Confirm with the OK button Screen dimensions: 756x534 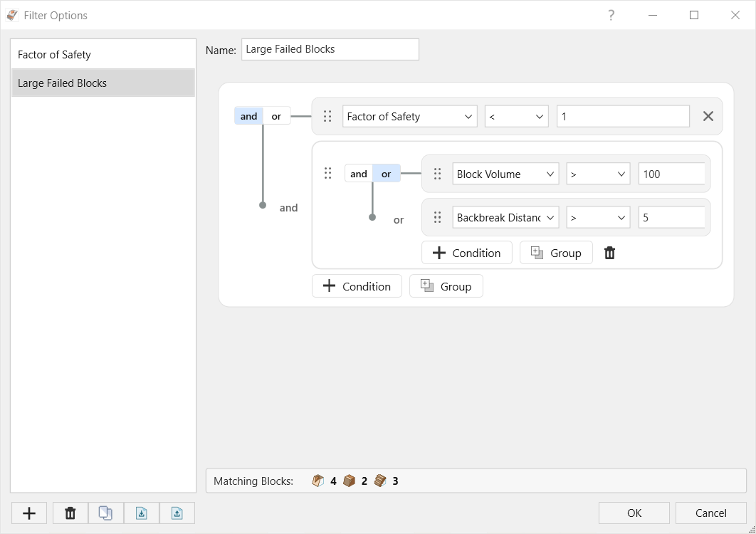(634, 513)
